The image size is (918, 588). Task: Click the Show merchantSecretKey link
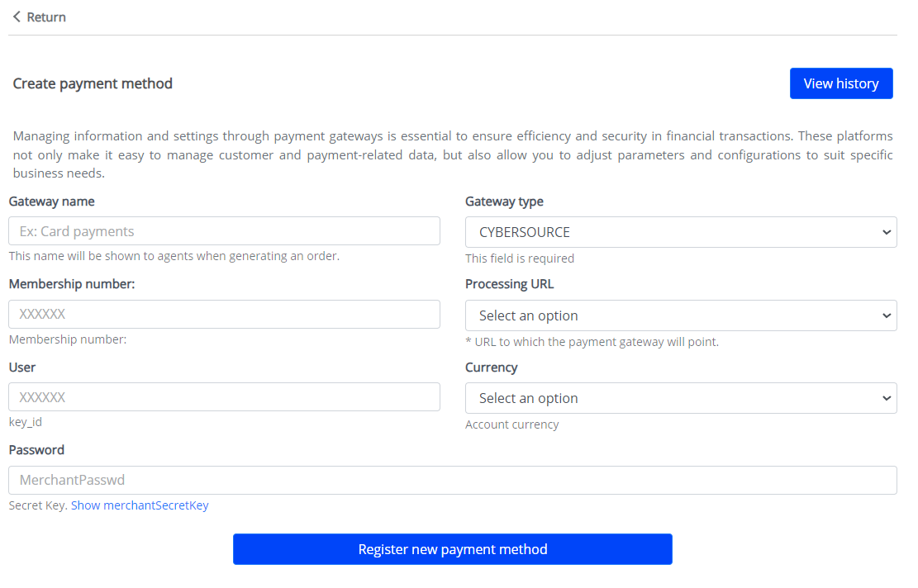pyautogui.click(x=140, y=505)
